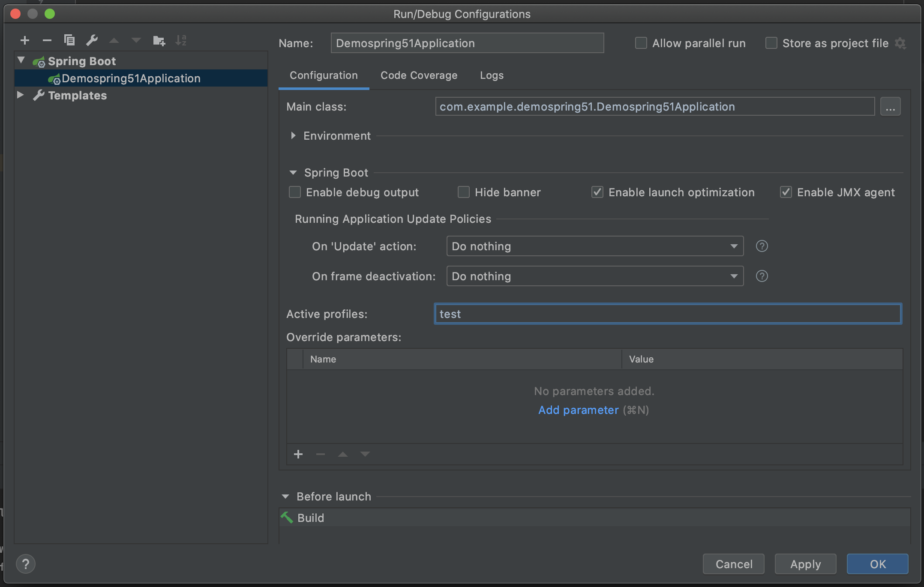Open the Logs tab
Screen dimensions: 924x587
coord(492,75)
